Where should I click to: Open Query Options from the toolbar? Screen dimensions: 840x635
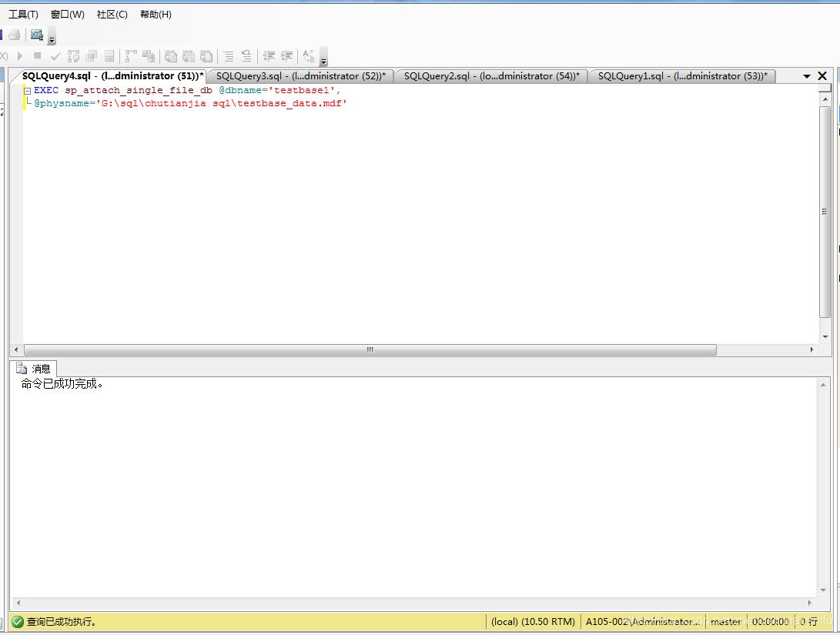coord(92,56)
